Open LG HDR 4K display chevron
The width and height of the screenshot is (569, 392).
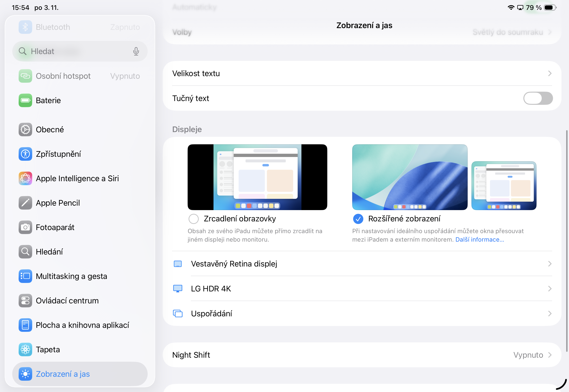pos(549,289)
